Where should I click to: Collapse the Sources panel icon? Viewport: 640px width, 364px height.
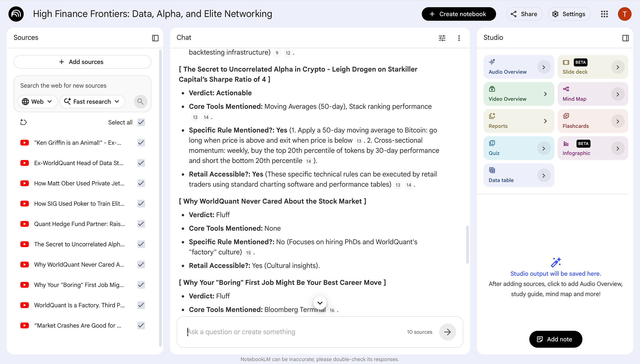tap(155, 38)
